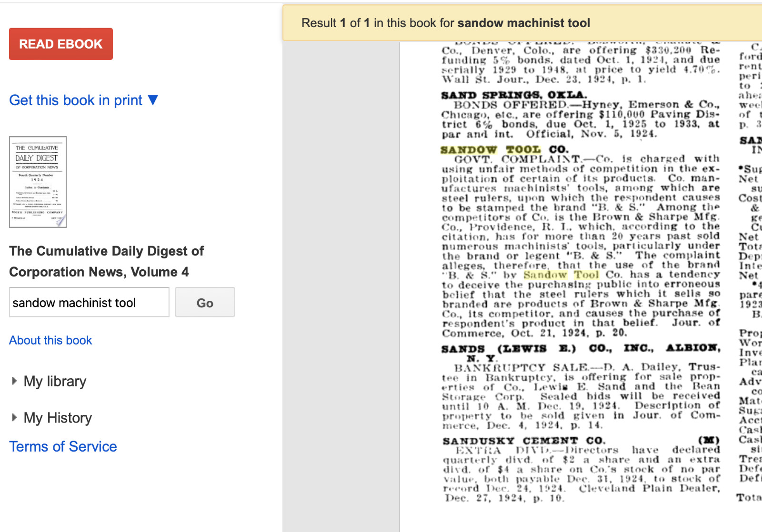Open My library section label

pyautogui.click(x=55, y=381)
